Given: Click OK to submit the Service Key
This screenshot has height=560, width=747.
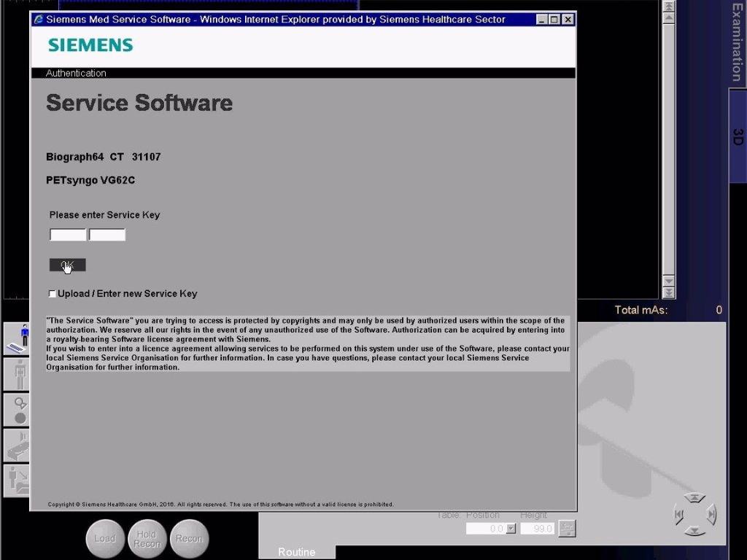Looking at the screenshot, I should (x=67, y=265).
